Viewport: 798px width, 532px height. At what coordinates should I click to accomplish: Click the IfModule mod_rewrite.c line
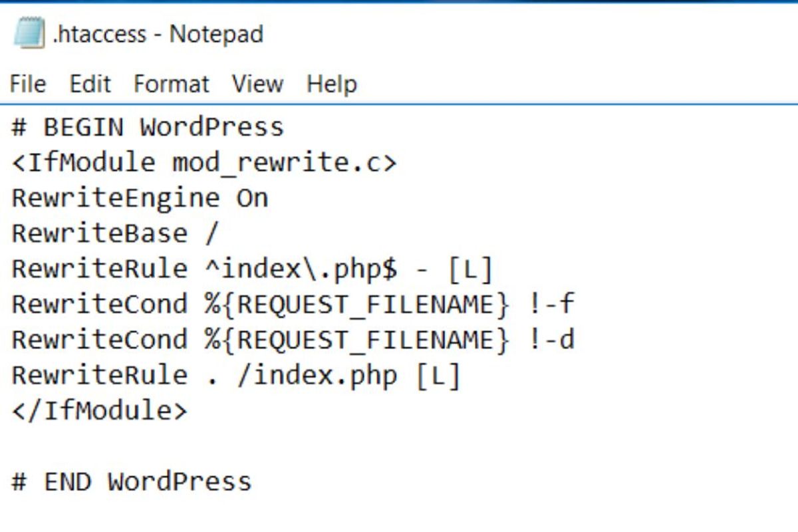199,162
